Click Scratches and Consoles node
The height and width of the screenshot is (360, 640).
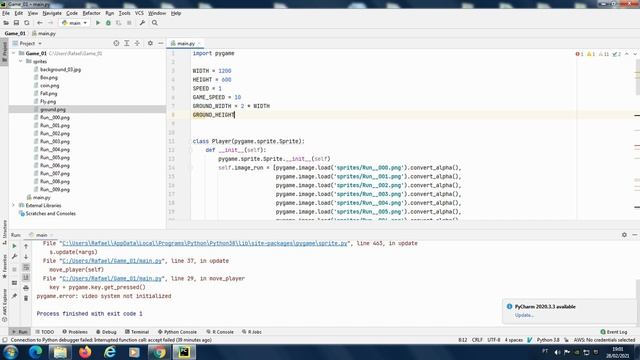pyautogui.click(x=50, y=213)
